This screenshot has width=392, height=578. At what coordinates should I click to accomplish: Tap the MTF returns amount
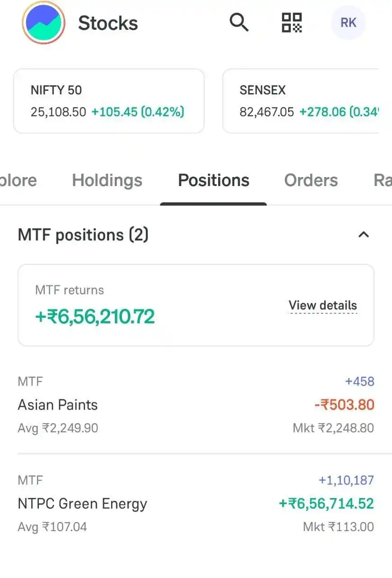tap(95, 317)
